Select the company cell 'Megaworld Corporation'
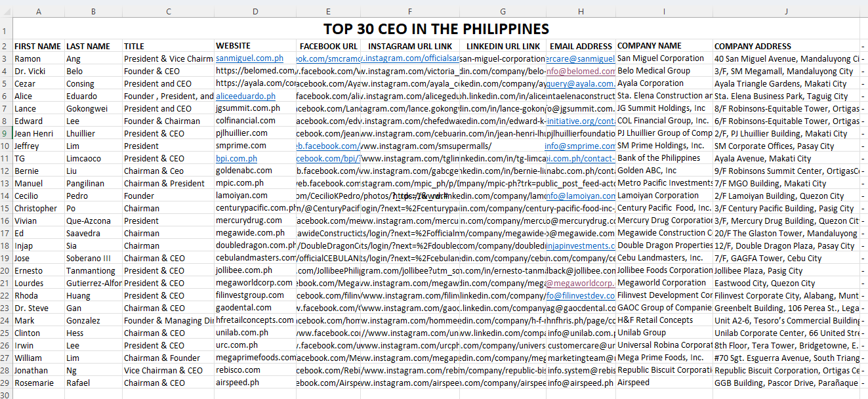The height and width of the screenshot is (399, 868). tap(664, 283)
